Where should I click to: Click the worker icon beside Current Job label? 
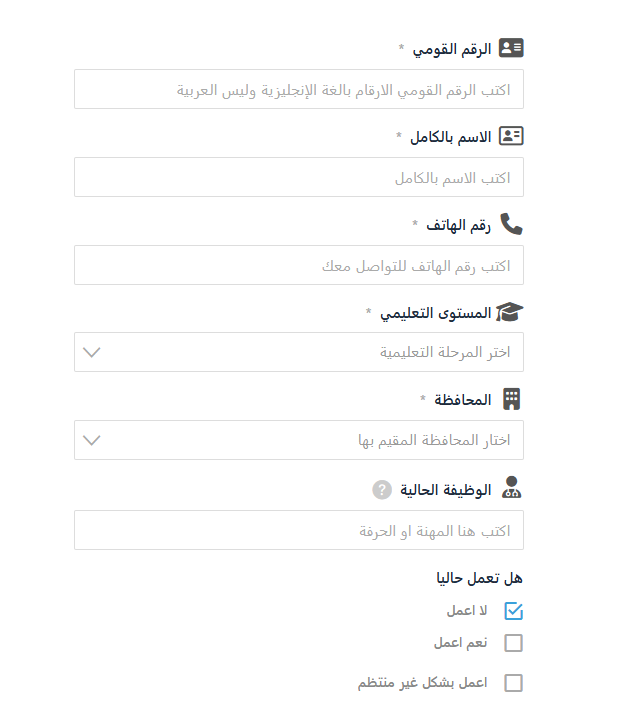(511, 489)
